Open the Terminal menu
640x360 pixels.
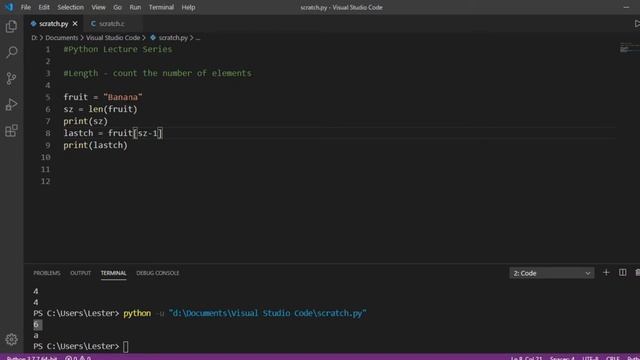(x=161, y=7)
